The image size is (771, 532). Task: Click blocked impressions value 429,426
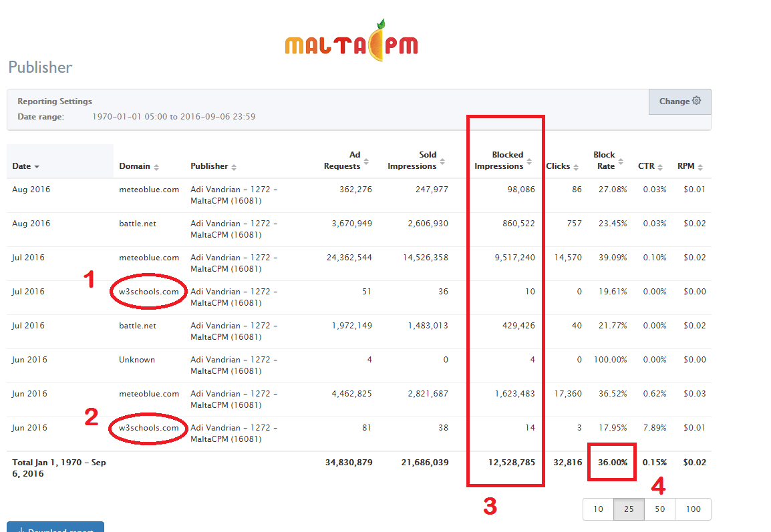coord(518,326)
